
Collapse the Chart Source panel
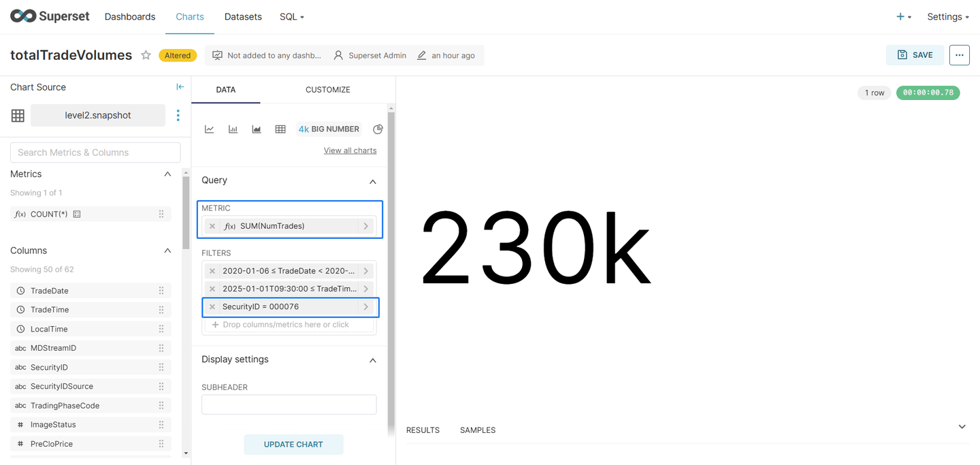[180, 86]
